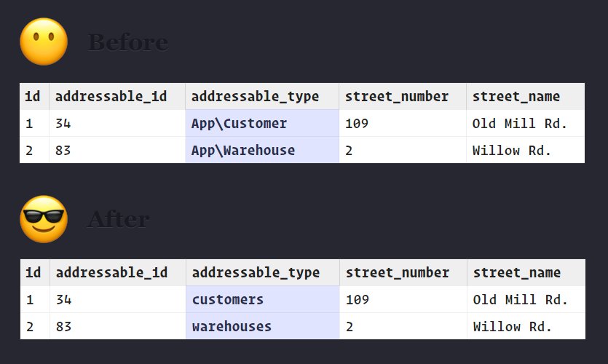Screen dimensions: 608x364
Task: Select the 'App\Customer' cell
Action: tap(262, 123)
